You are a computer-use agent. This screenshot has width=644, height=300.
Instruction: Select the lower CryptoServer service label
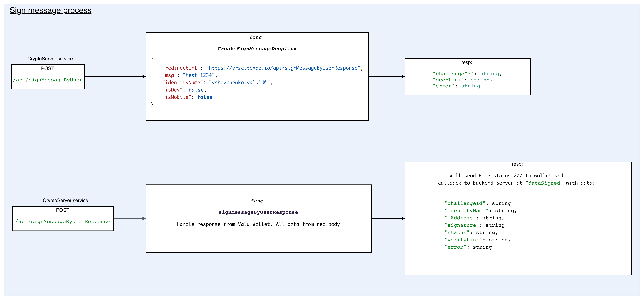coord(65,200)
